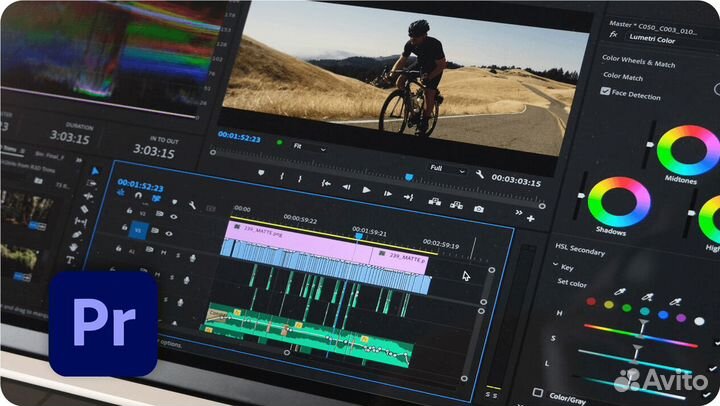The width and height of the screenshot is (720, 406).
Task: Toggle the Face Detection checkbox
Action: pos(606,91)
